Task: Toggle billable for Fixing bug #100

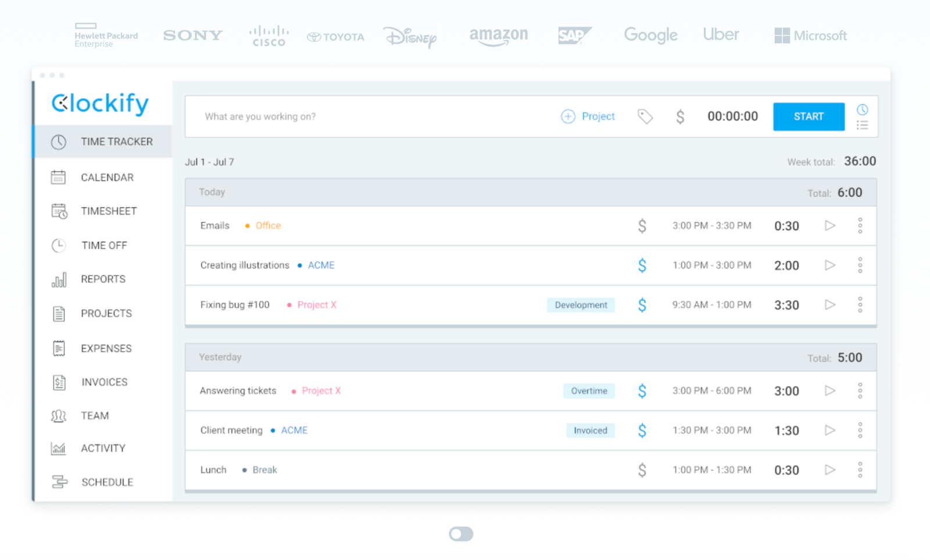Action: click(x=642, y=305)
